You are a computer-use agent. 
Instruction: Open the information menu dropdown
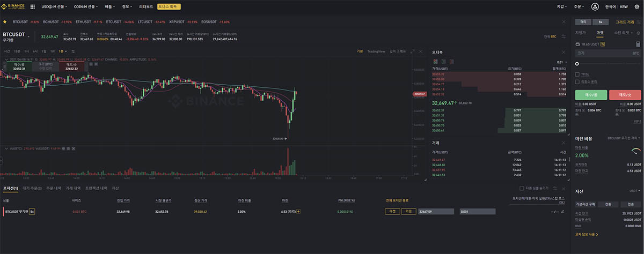[x=127, y=7]
